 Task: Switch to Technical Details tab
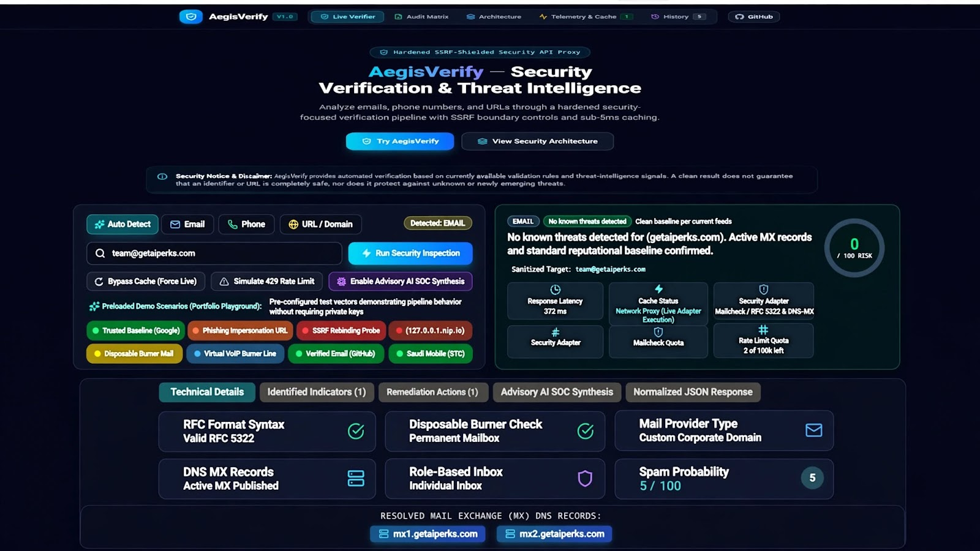pyautogui.click(x=207, y=392)
